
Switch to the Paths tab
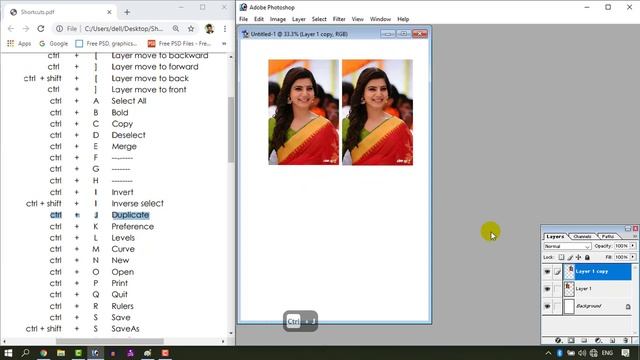click(607, 236)
